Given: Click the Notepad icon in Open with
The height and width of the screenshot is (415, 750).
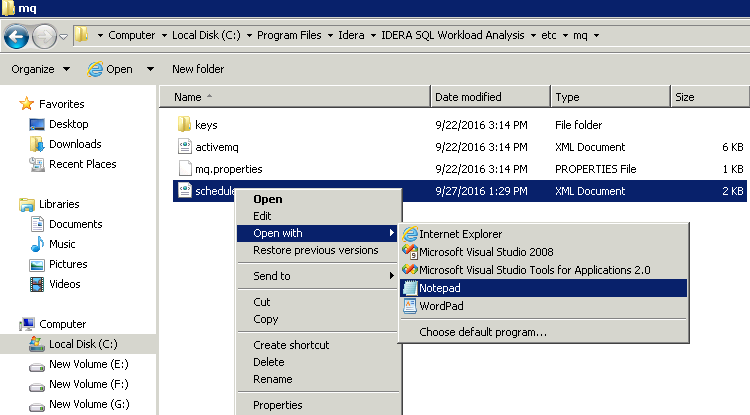Looking at the screenshot, I should pos(409,288).
